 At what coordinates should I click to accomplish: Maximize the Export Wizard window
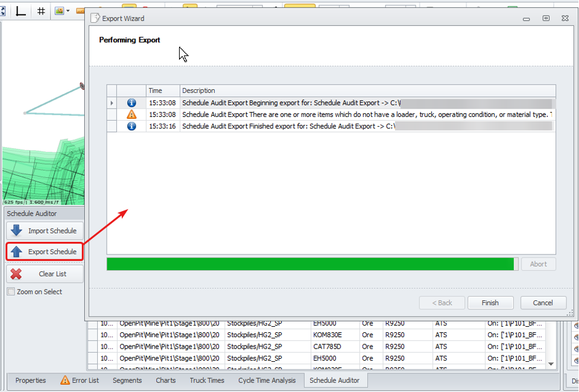pos(546,18)
